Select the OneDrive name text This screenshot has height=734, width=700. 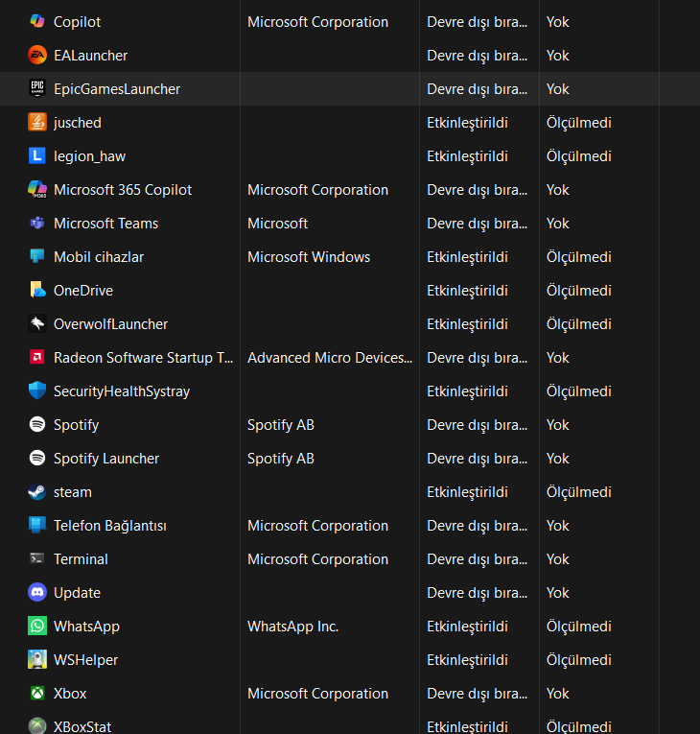tap(83, 291)
